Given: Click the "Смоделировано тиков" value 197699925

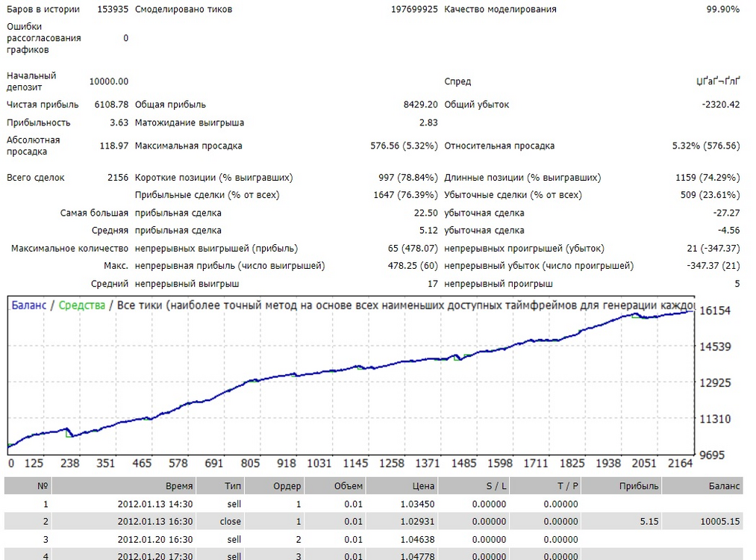Looking at the screenshot, I should tap(414, 9).
